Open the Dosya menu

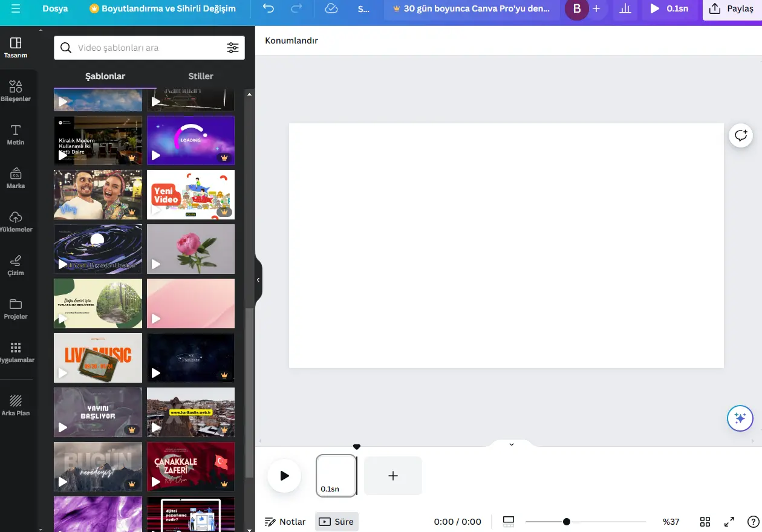coord(55,8)
